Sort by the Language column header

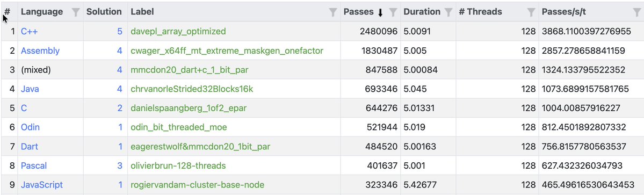42,12
